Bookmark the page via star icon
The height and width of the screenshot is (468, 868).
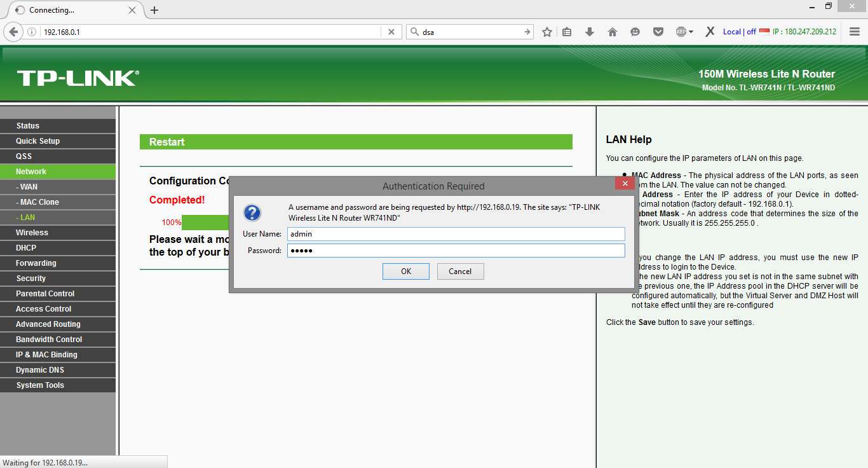click(x=546, y=31)
